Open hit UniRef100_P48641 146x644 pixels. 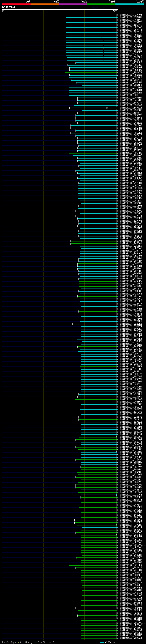pos(131,243)
